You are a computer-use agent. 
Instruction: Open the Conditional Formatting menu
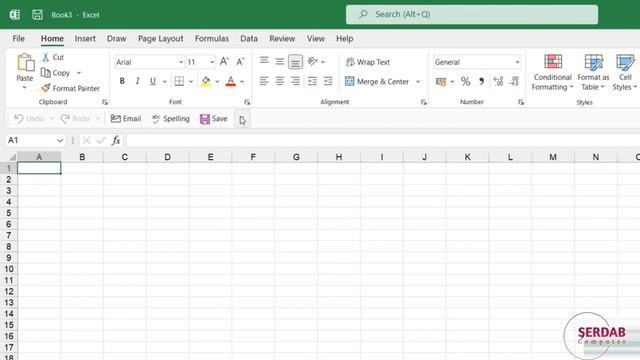point(553,72)
